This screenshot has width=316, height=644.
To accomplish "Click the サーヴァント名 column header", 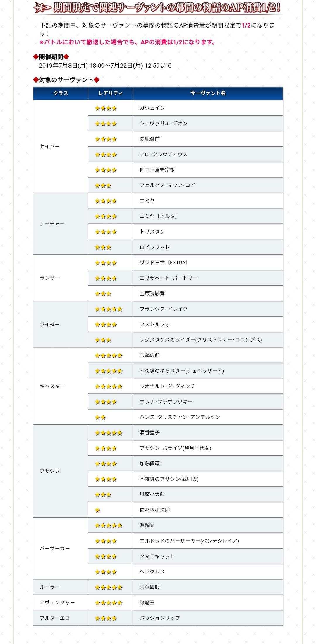I will coord(208,93).
